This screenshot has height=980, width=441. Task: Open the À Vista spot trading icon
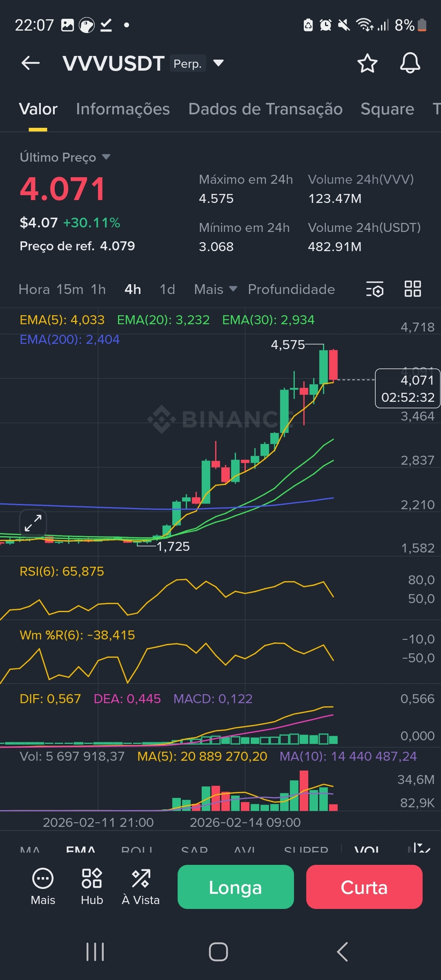[x=141, y=886]
